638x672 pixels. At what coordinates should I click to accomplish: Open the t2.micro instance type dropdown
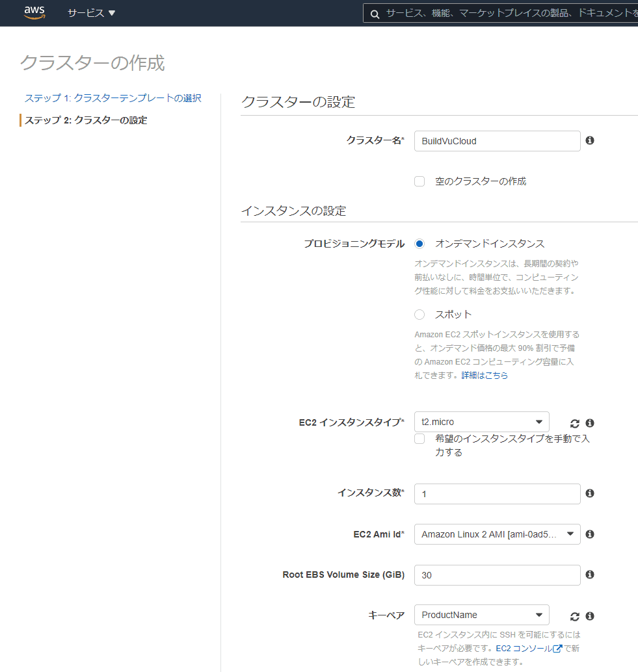[x=481, y=422]
